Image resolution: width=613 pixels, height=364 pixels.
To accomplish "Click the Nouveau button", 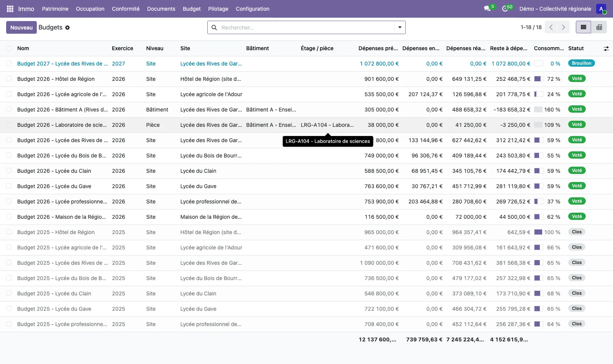I will click(x=21, y=28).
